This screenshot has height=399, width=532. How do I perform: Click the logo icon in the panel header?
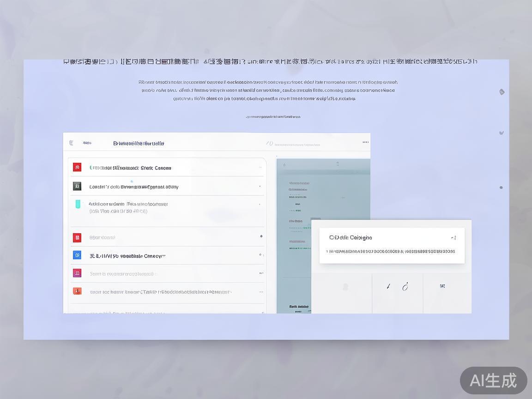(71, 143)
